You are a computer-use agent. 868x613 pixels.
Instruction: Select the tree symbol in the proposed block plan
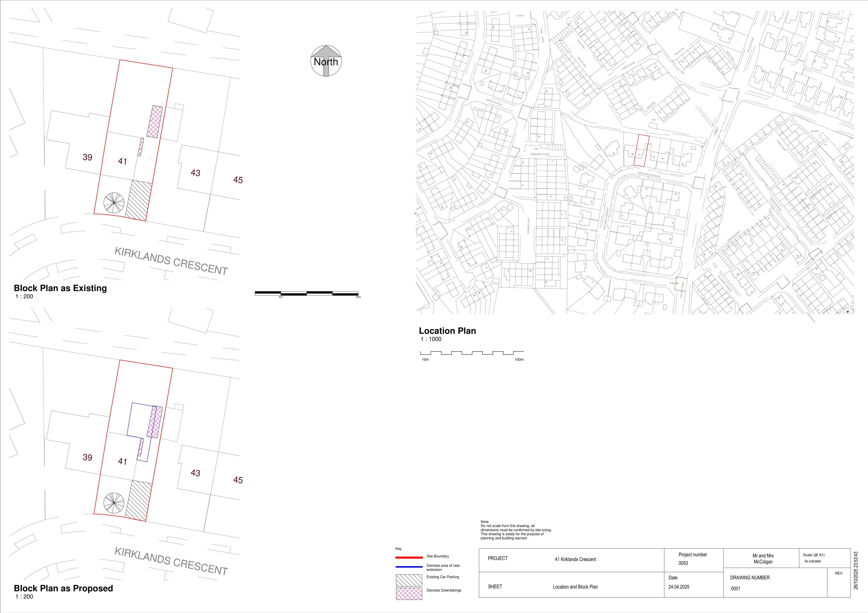point(114,503)
